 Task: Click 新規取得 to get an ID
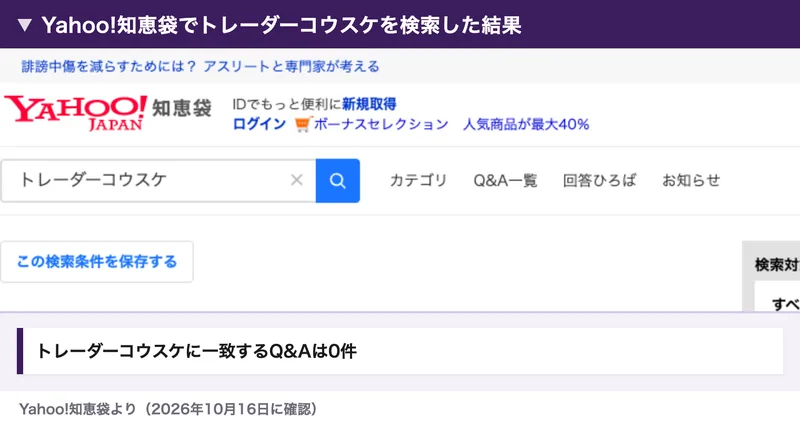(x=369, y=104)
